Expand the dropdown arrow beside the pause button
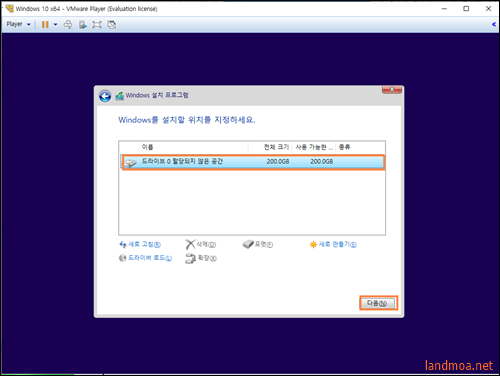Image resolution: width=500 pixels, height=376 pixels. [55, 24]
